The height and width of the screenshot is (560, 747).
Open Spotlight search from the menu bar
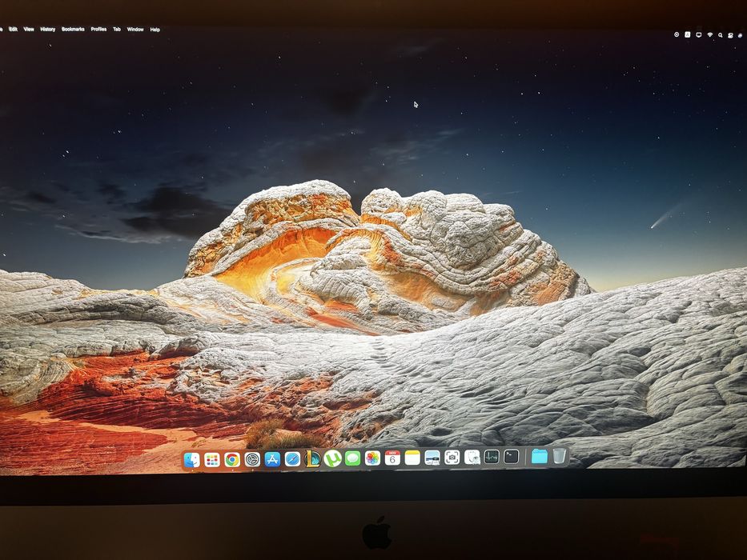[721, 35]
